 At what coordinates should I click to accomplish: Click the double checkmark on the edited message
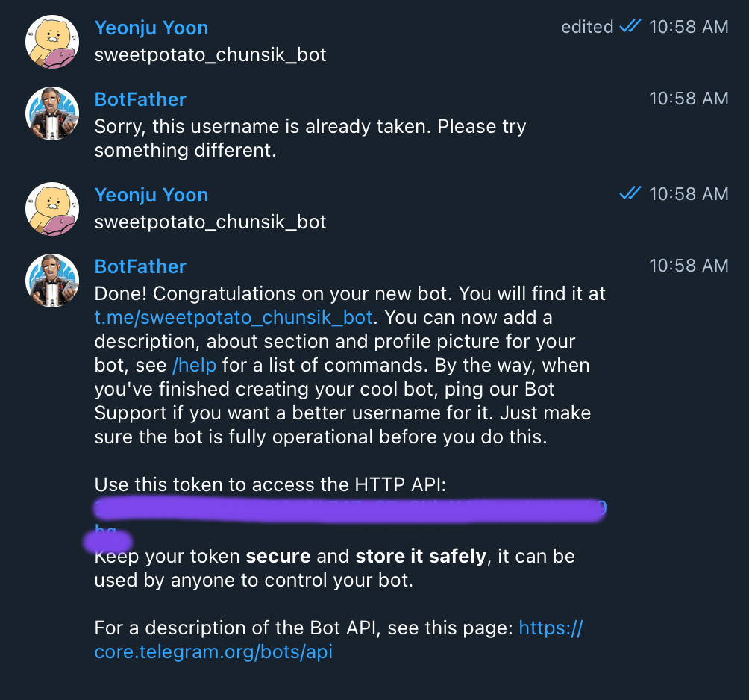pos(630,26)
